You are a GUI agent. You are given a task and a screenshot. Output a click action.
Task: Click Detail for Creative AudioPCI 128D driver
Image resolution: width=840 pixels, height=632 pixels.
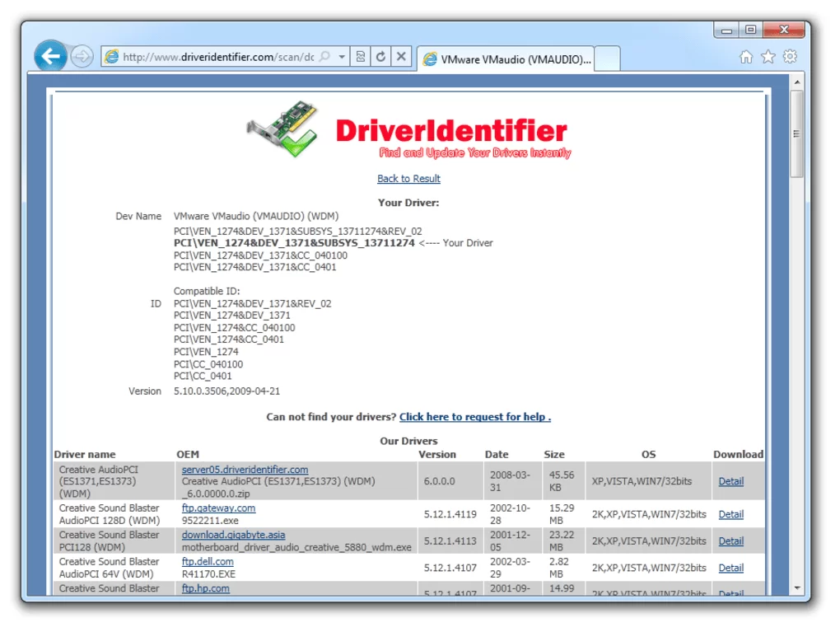tap(730, 514)
